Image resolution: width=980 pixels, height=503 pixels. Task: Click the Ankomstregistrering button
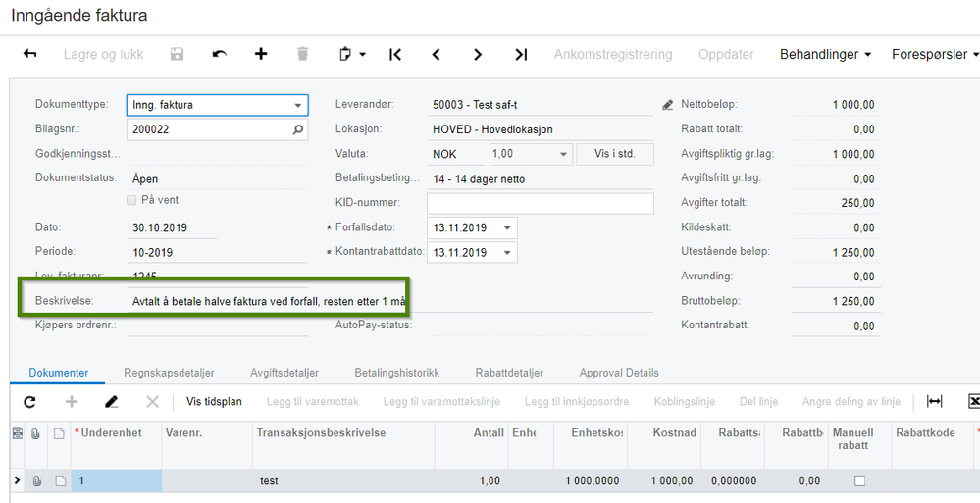[x=612, y=54]
